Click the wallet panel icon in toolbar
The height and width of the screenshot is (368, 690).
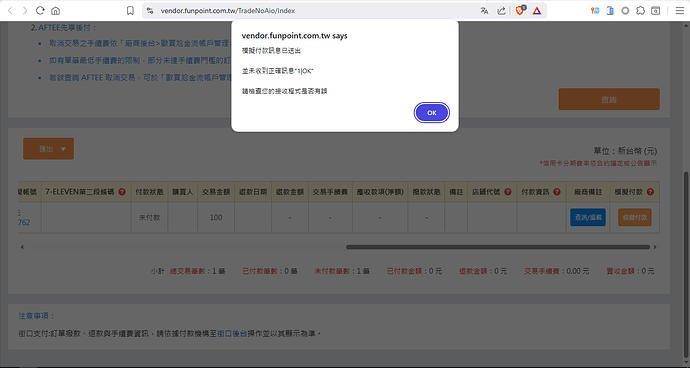click(x=656, y=11)
